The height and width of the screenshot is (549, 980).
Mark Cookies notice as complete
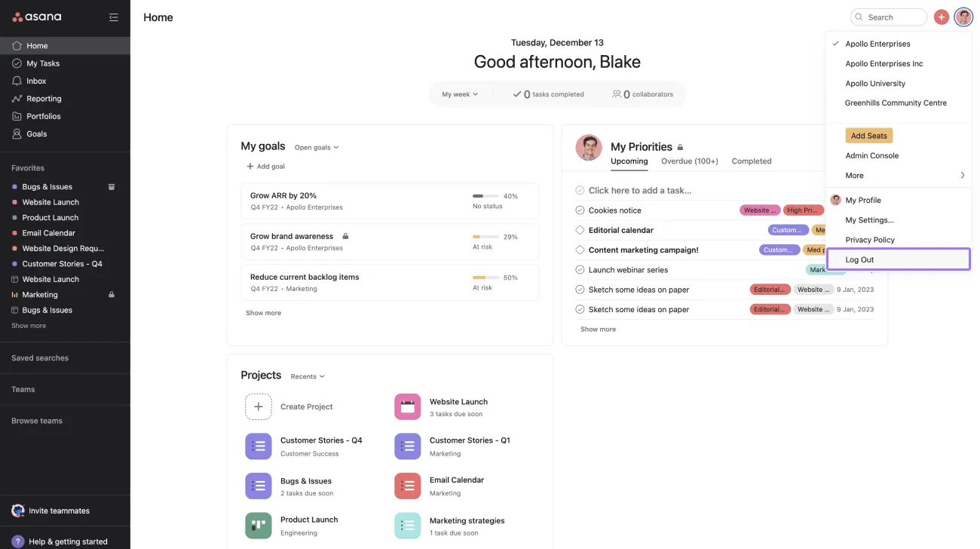point(579,210)
